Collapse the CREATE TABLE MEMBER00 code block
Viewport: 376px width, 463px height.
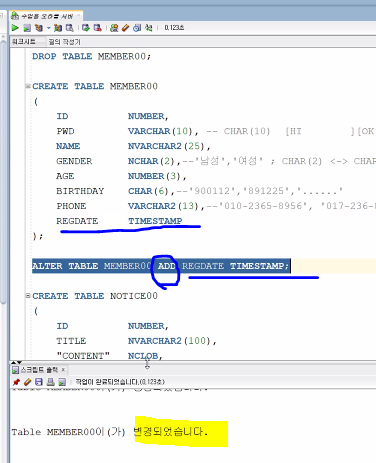click(28, 86)
